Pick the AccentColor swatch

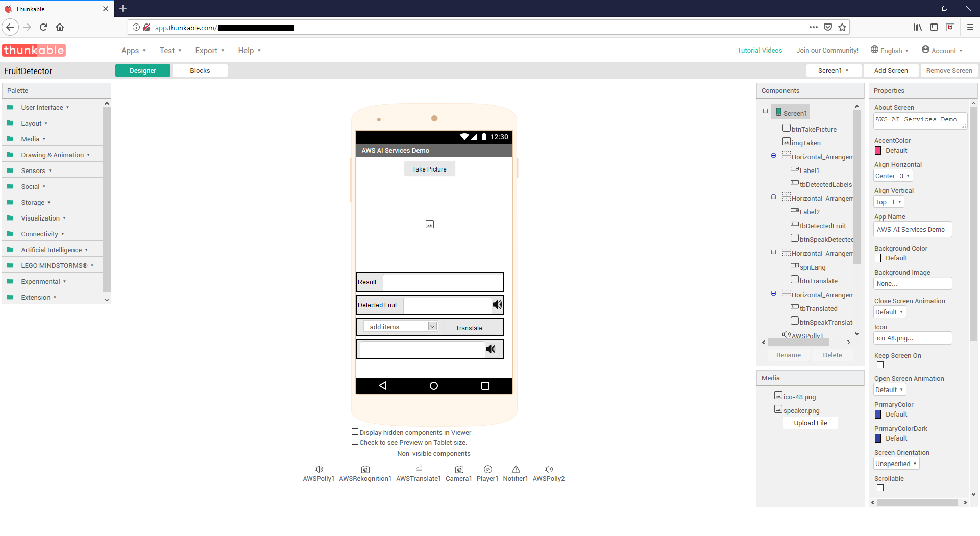(x=878, y=151)
